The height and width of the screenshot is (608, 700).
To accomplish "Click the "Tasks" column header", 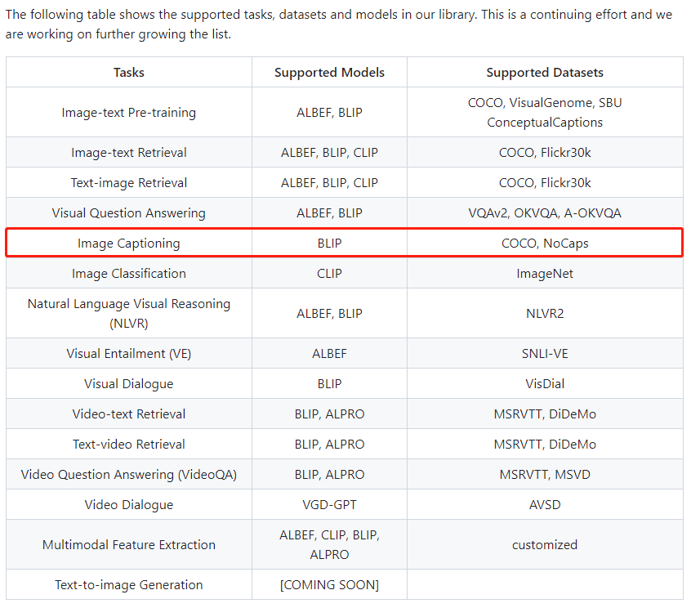I will (x=129, y=73).
